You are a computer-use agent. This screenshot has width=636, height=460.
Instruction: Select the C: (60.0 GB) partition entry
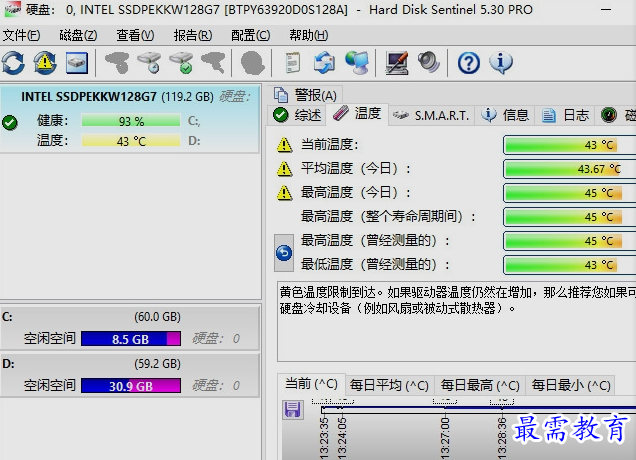130,328
